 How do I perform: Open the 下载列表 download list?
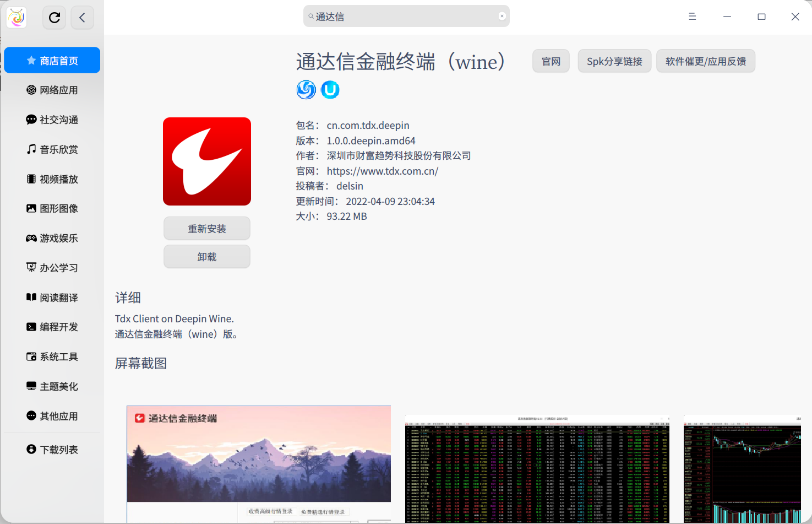[52, 449]
